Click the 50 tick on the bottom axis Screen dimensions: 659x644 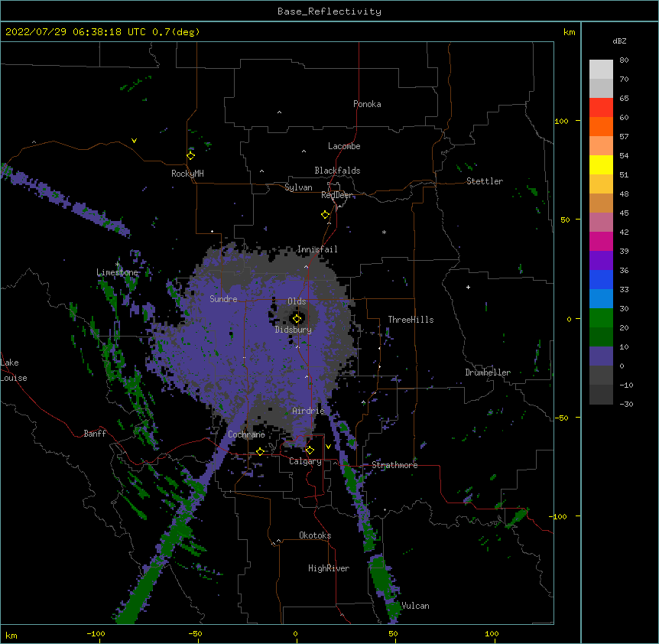[393, 633]
